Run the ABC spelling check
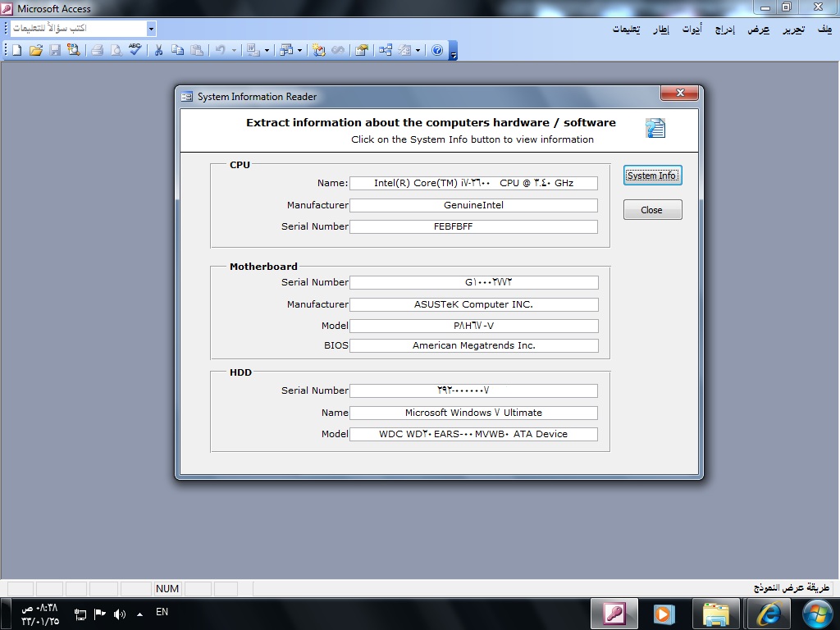The height and width of the screenshot is (630, 840). coord(135,50)
